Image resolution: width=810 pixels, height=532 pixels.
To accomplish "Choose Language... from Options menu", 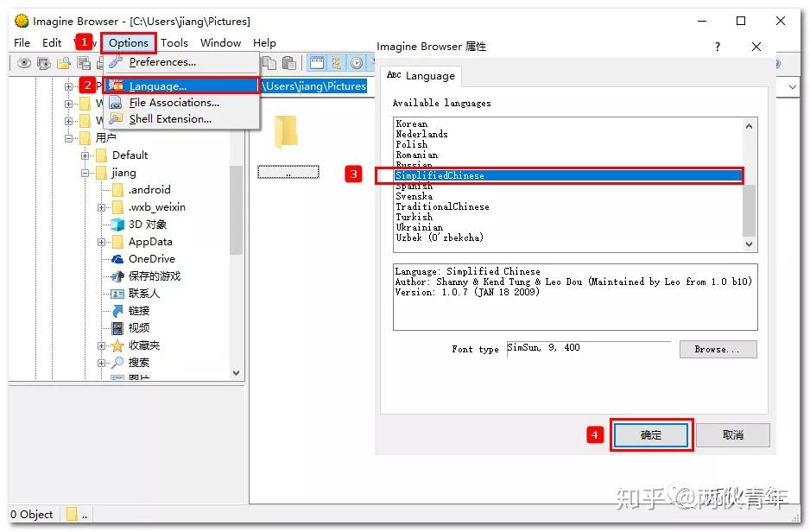I will (181, 85).
